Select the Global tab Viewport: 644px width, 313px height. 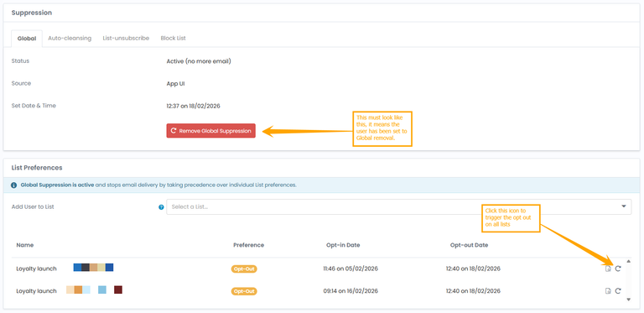(x=27, y=39)
